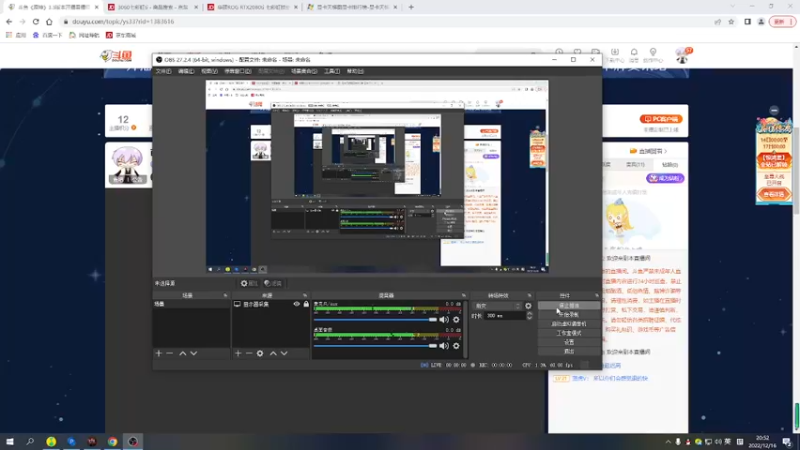Mute the desktop audio speaker icon
This screenshot has width=800, height=450.
tap(444, 345)
